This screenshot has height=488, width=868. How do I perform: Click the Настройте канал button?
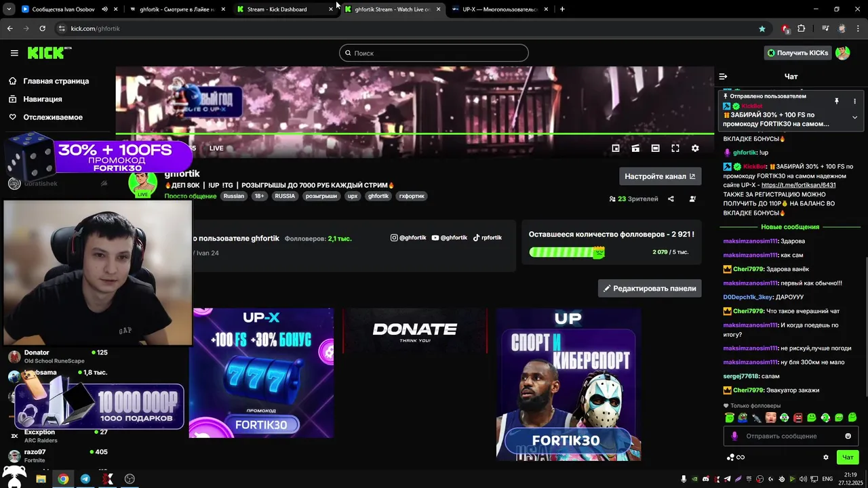point(660,176)
